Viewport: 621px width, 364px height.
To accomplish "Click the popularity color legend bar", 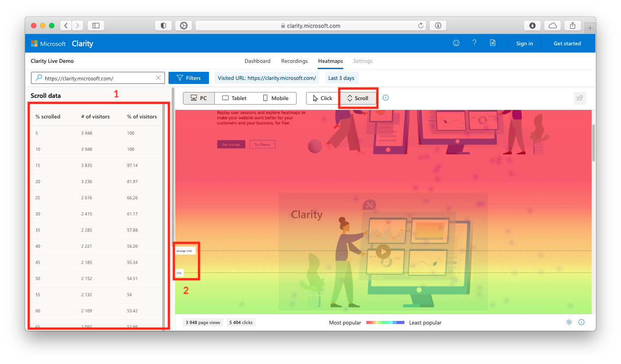I will click(x=385, y=322).
